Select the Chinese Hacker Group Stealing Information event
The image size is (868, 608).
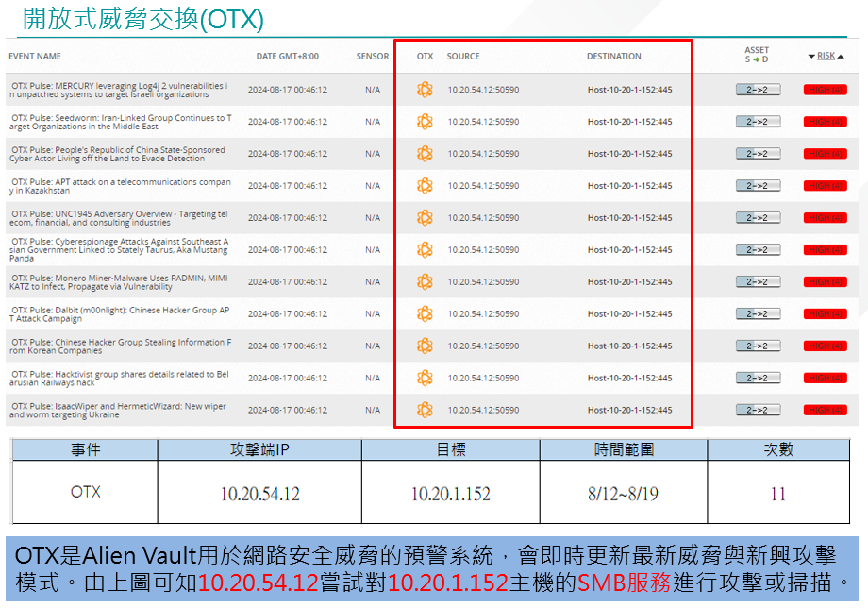(x=120, y=346)
